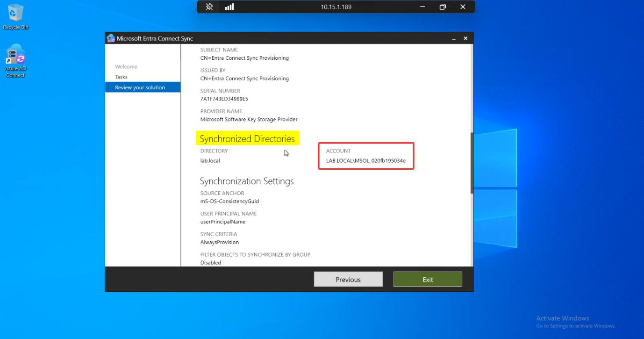Open the Azure AD Connect desktop shortcut
This screenshot has height=339, width=644.
pos(15,61)
